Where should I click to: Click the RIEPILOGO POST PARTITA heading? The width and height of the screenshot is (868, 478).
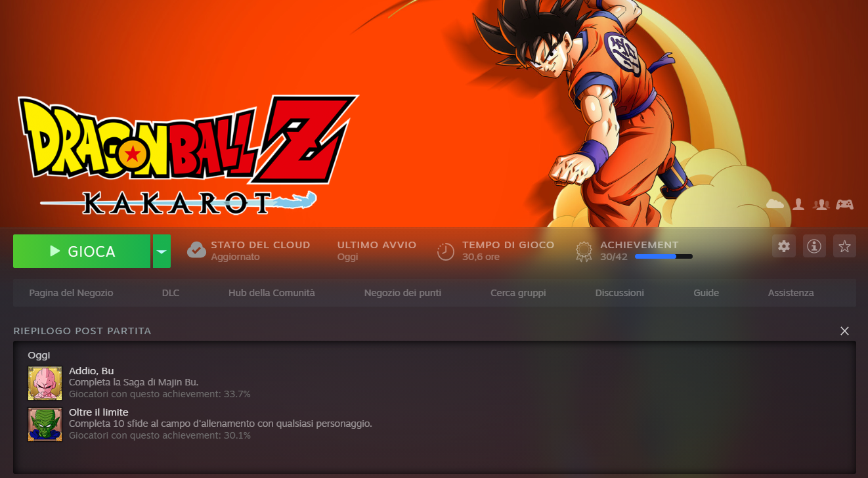(x=82, y=331)
